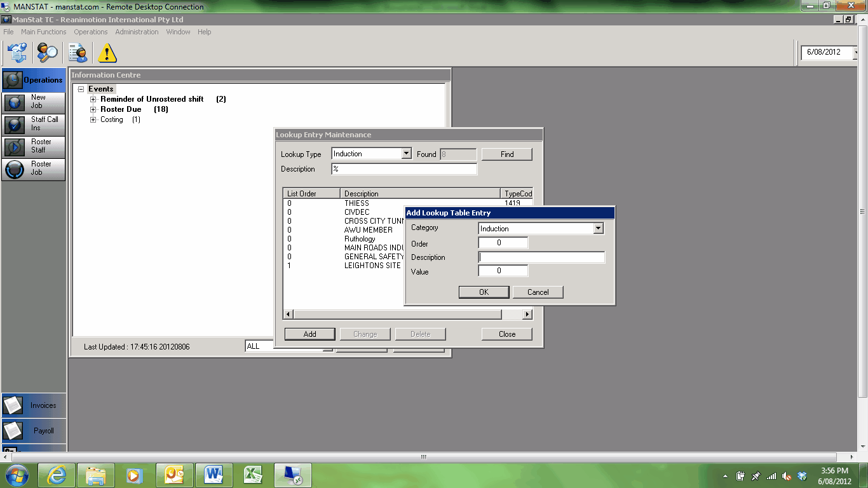Collapse the Events tree node
Screen dimensions: 868x488
click(x=81, y=89)
